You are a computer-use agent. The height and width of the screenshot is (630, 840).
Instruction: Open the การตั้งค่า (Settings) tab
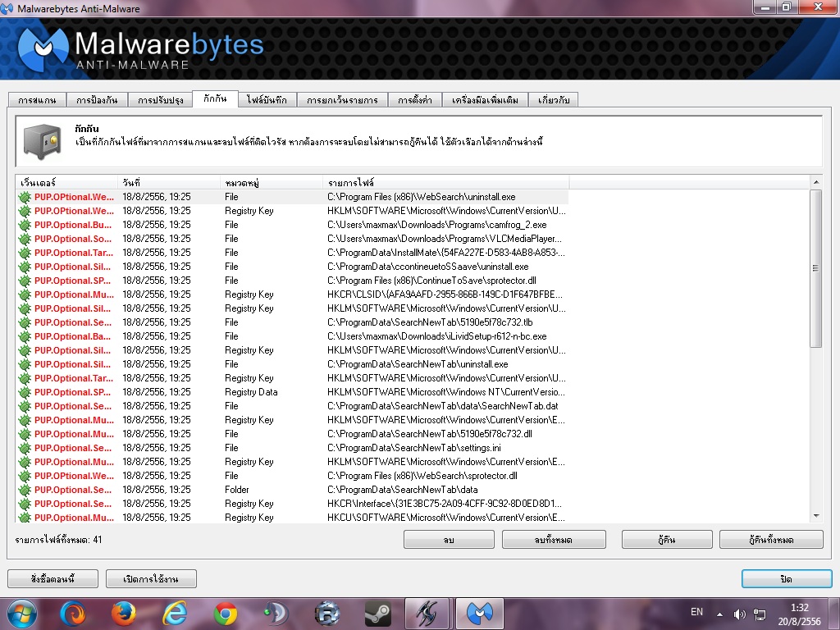415,99
